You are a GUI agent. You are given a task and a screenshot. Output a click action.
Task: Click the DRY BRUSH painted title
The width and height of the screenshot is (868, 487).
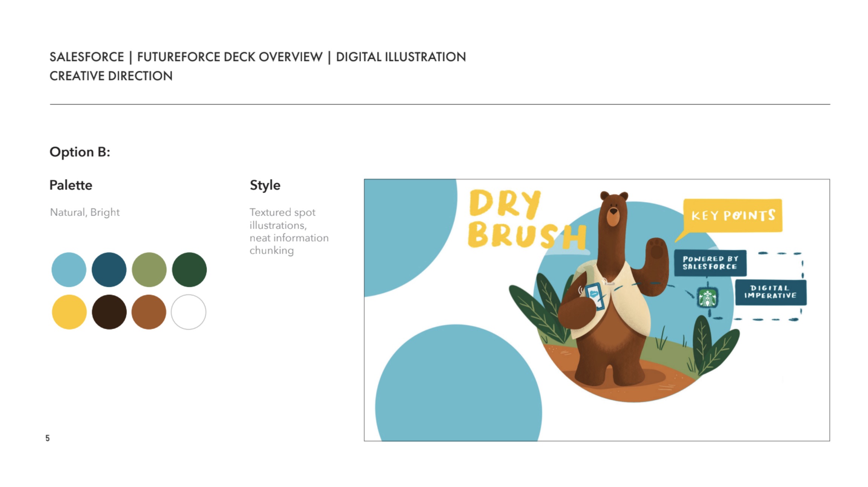tap(526, 219)
